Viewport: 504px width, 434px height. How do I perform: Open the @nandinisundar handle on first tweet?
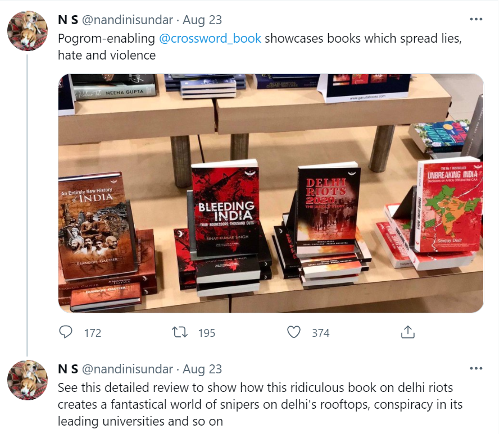128,20
